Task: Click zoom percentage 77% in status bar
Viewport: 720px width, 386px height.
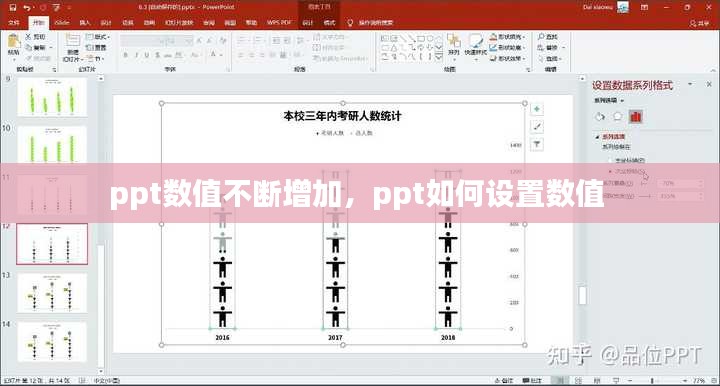Action: click(699, 381)
